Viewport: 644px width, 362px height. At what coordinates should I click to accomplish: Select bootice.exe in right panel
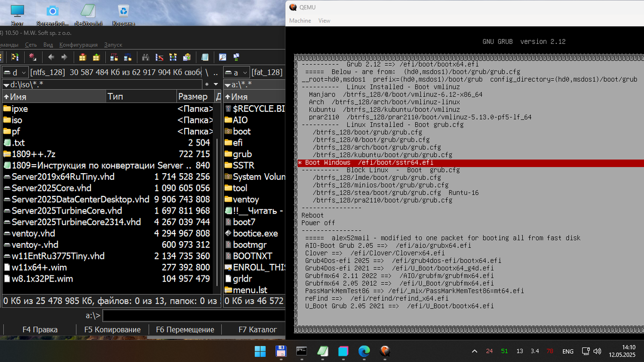click(x=254, y=233)
